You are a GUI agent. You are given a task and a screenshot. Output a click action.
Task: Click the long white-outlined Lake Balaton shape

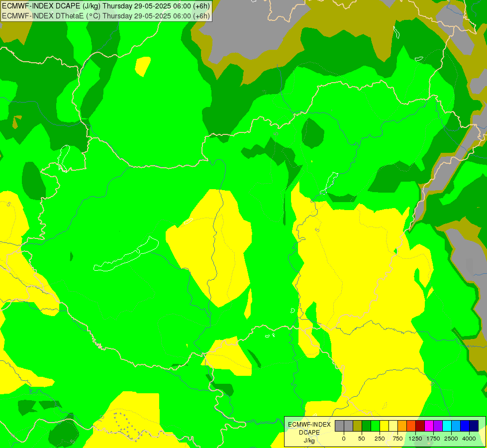[126, 254]
